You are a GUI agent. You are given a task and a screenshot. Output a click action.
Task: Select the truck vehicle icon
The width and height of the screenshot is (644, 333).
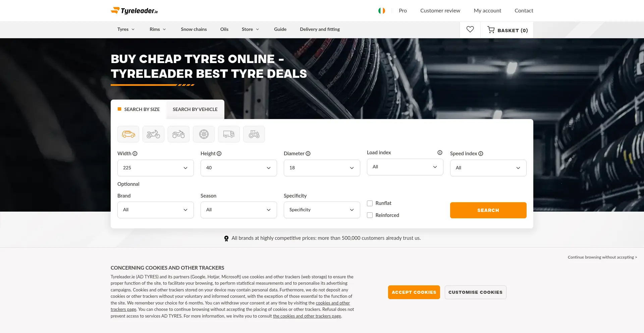tap(229, 134)
